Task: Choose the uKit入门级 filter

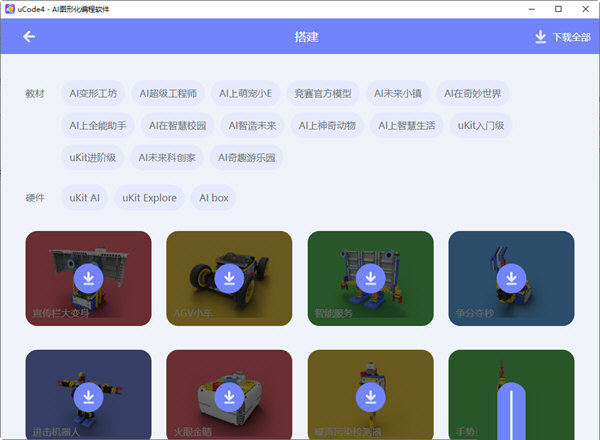Action: point(481,125)
